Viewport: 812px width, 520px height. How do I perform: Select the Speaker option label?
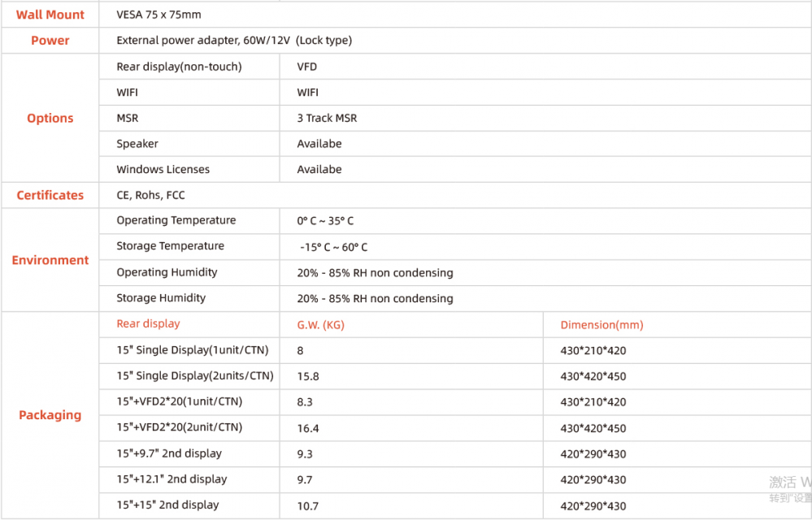137,144
